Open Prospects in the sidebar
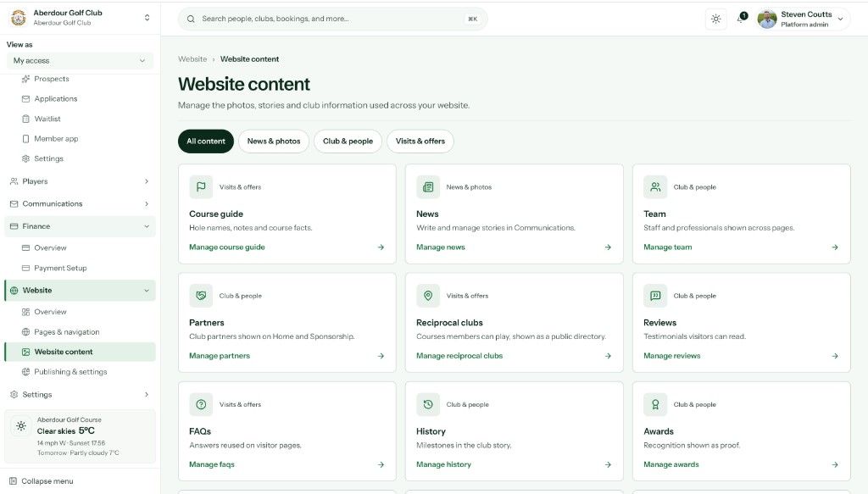 click(x=52, y=79)
